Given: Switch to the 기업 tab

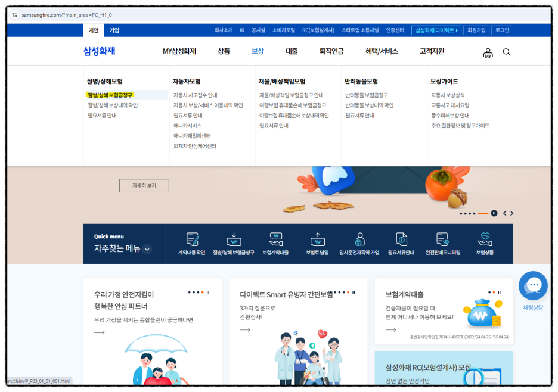Looking at the screenshot, I should click(x=114, y=30).
